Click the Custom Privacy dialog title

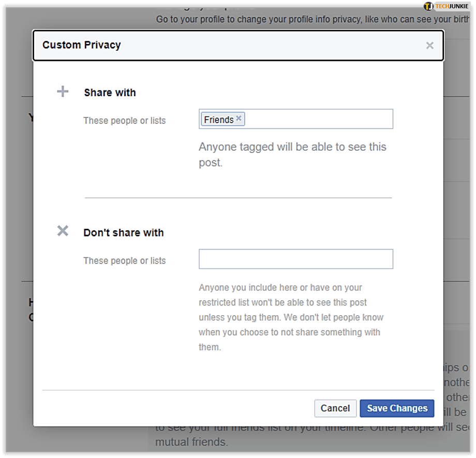click(x=81, y=45)
